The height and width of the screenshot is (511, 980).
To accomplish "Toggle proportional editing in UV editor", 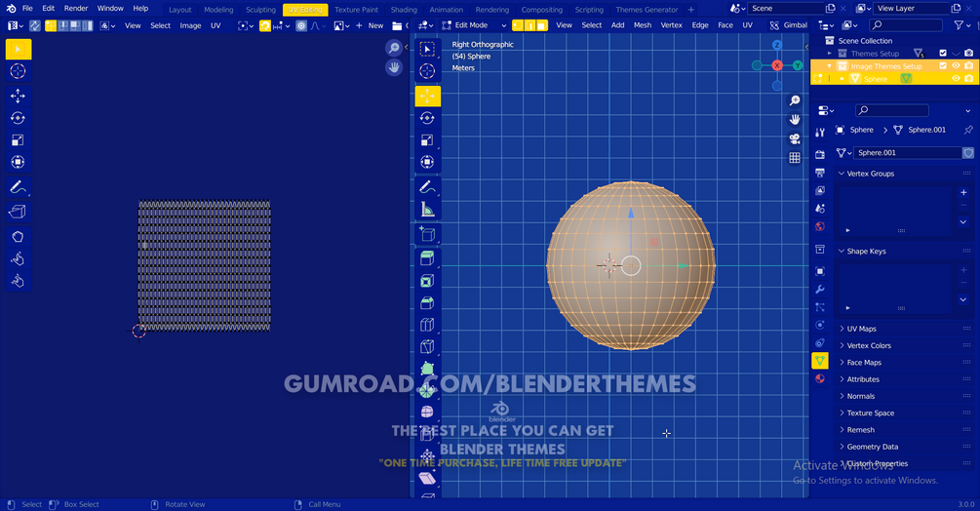I will coord(301,25).
